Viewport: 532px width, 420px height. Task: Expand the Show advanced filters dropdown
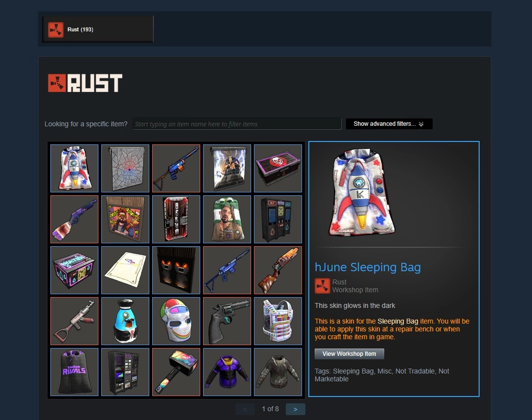coord(389,124)
